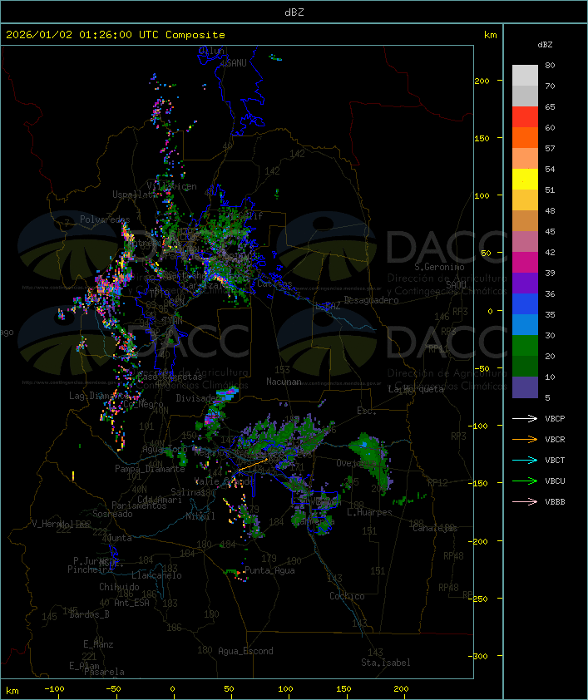Click the Nacunan map label
This screenshot has width=588, height=700.
point(284,382)
